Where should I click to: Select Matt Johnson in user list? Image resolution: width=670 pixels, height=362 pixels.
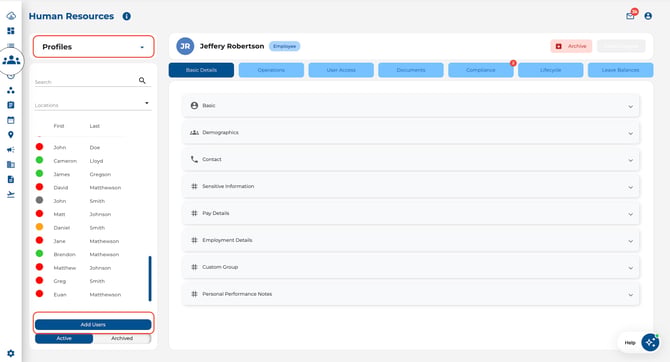(81, 214)
